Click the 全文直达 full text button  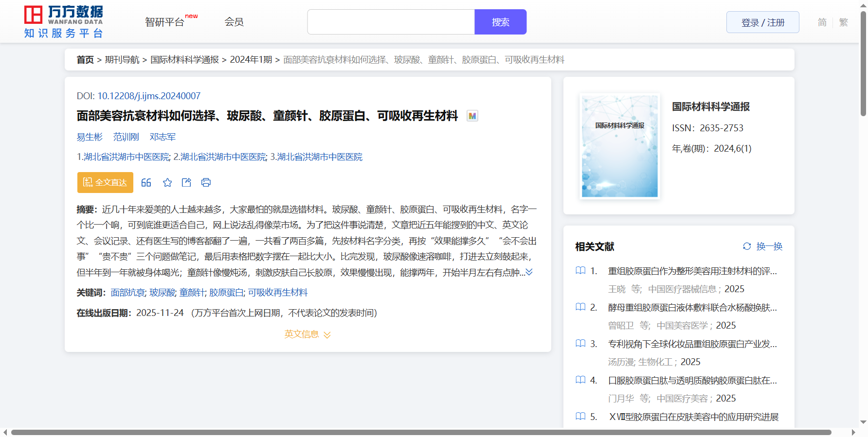(x=105, y=183)
